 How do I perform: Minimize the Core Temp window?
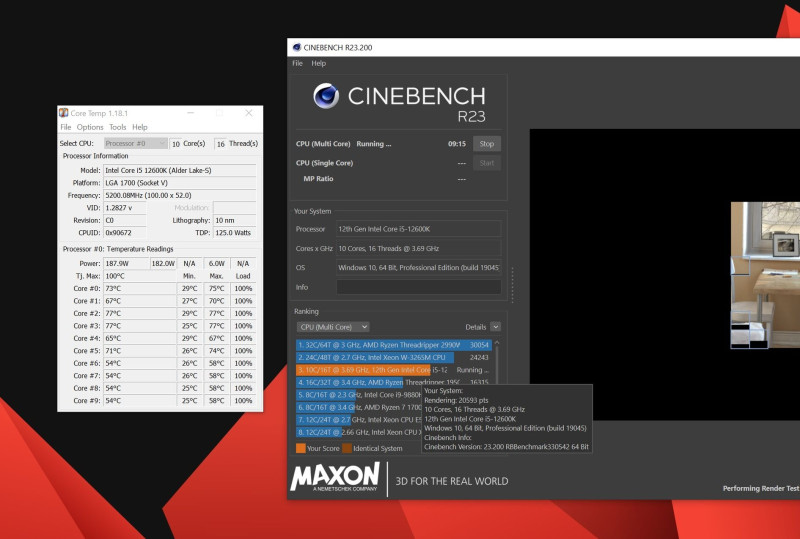pyautogui.click(x=190, y=113)
